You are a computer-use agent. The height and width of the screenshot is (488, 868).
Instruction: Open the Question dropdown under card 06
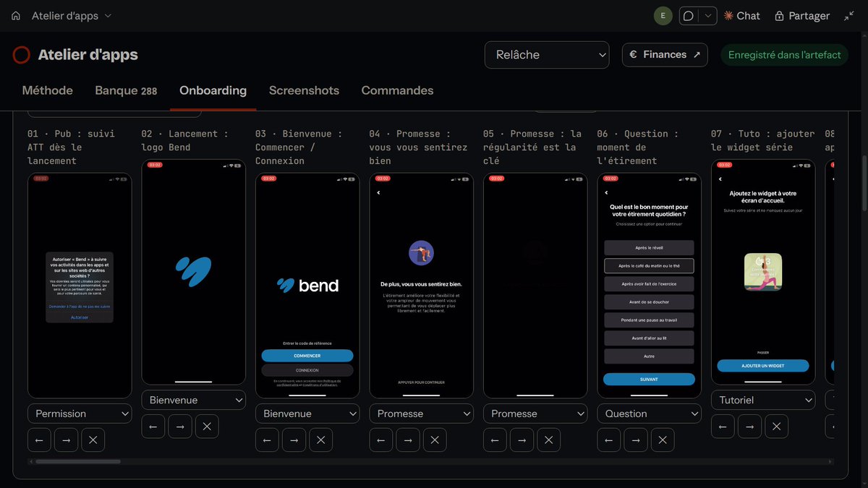coord(649,414)
